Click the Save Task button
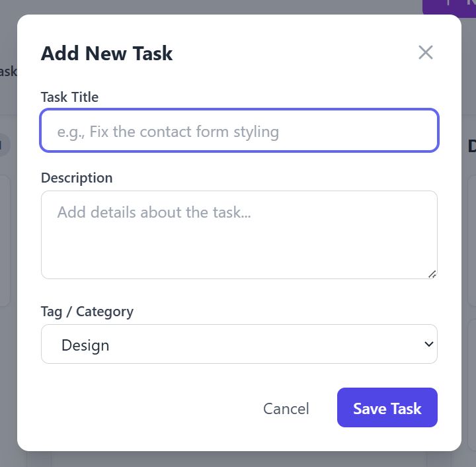This screenshot has width=476, height=467. click(387, 408)
